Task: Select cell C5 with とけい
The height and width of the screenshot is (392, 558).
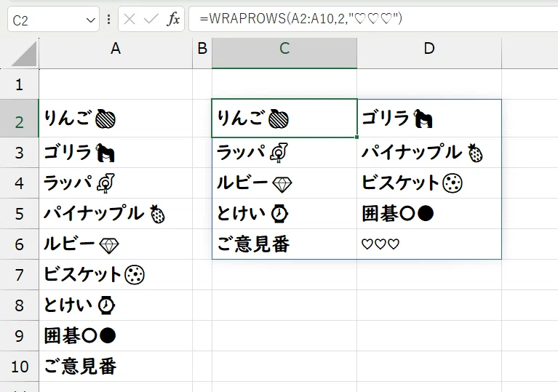Action: 284,214
